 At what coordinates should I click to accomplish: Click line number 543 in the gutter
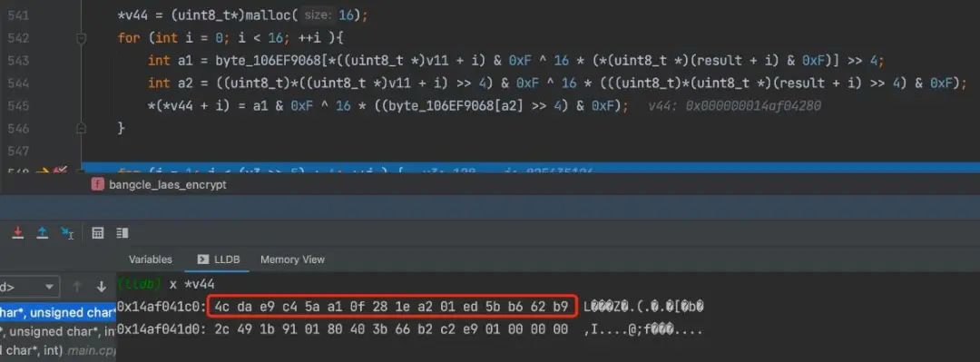18,61
